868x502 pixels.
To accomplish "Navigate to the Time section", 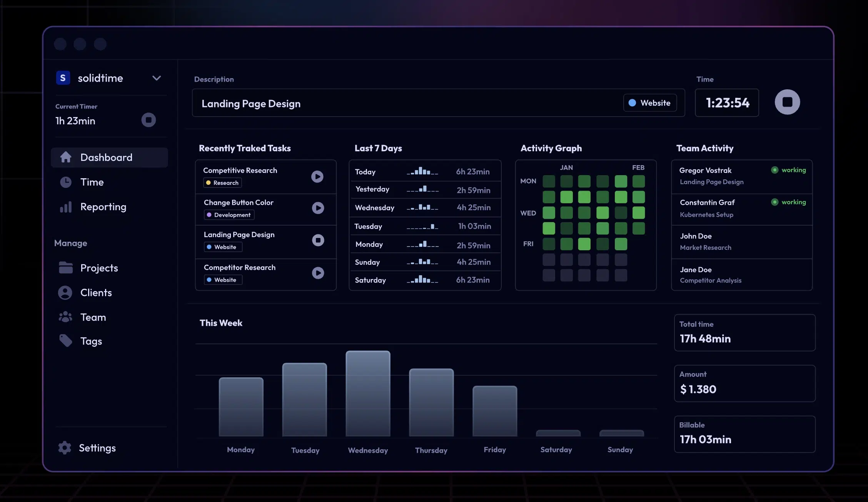I will [x=92, y=182].
